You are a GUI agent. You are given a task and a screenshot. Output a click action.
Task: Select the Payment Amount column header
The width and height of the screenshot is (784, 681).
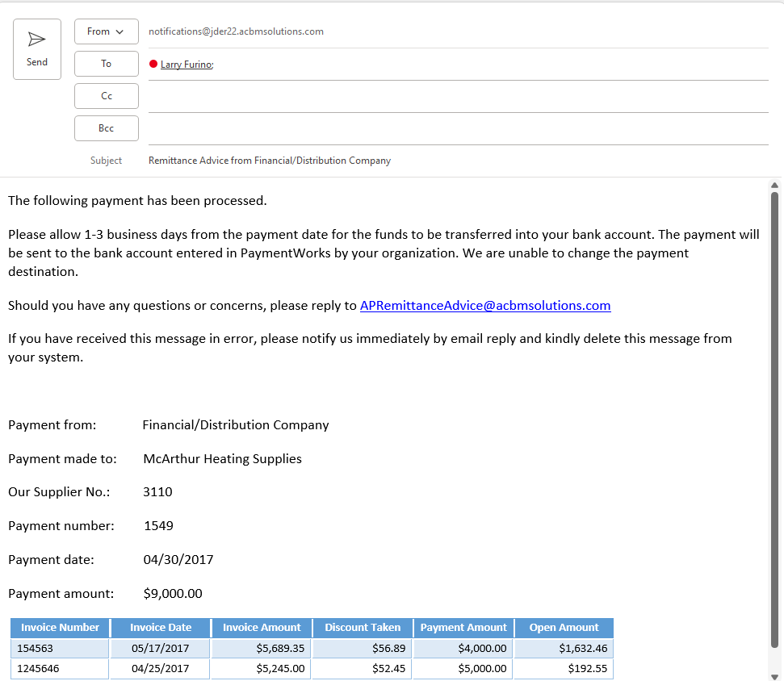point(463,627)
